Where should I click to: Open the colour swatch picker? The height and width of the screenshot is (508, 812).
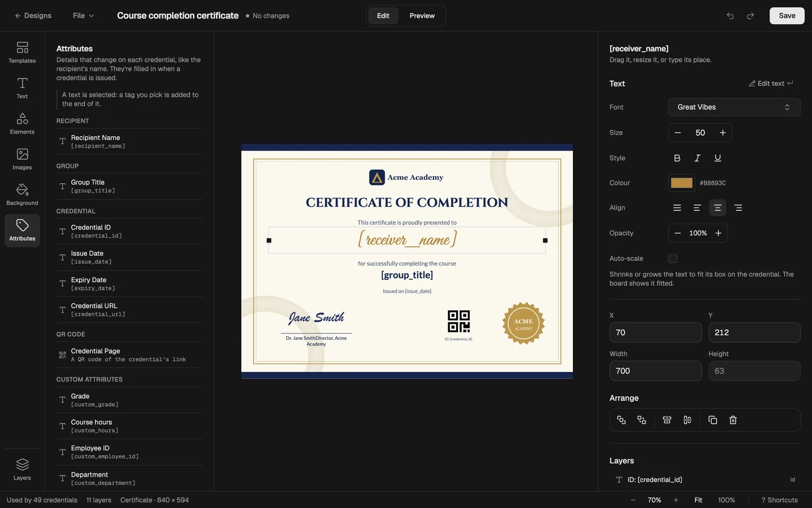tap(682, 183)
